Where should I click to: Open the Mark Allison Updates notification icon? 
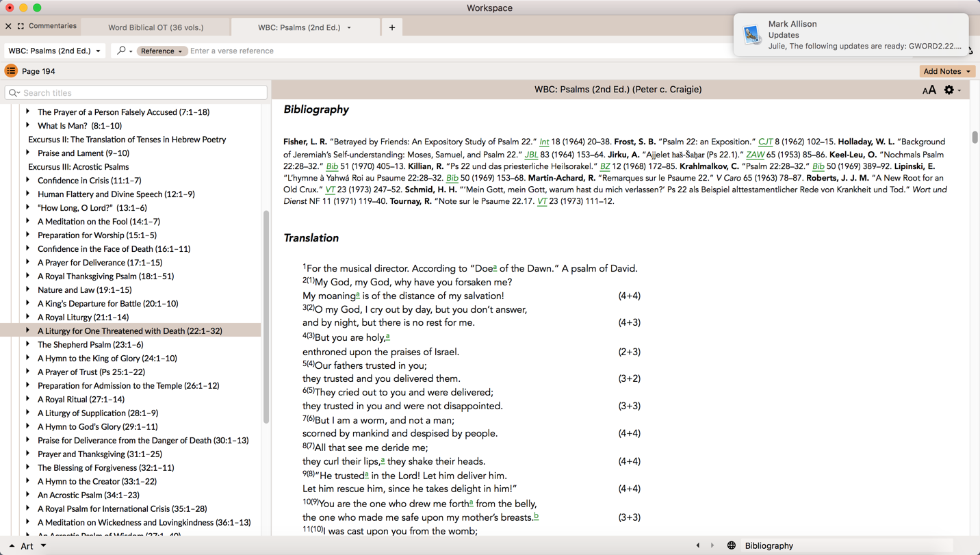752,35
